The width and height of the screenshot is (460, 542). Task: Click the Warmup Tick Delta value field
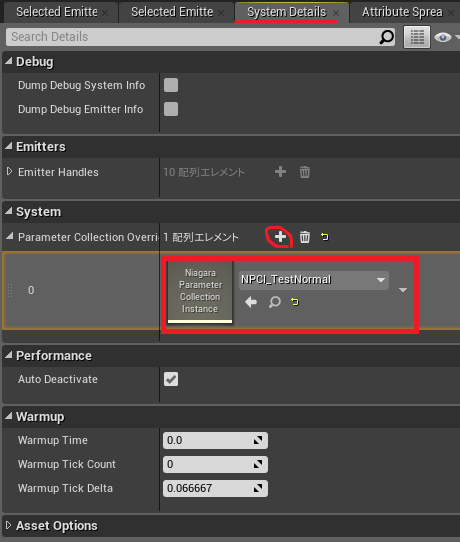[x=215, y=488]
